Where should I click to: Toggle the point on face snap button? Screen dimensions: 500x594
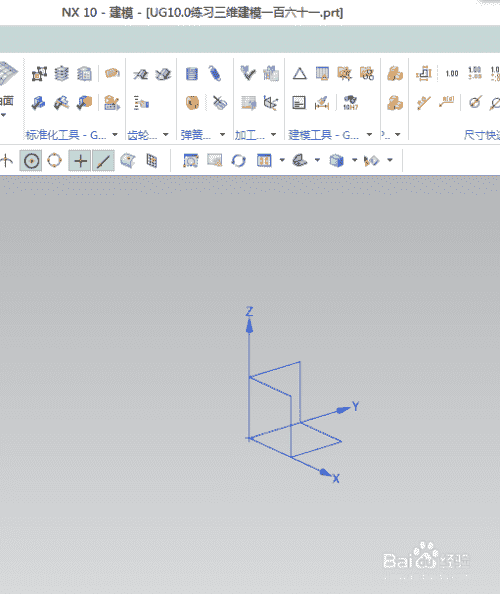pyautogui.click(x=128, y=161)
